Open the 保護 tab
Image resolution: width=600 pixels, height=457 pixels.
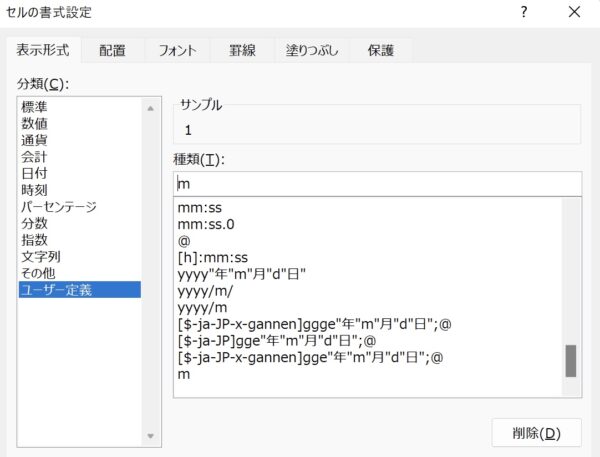(x=380, y=50)
